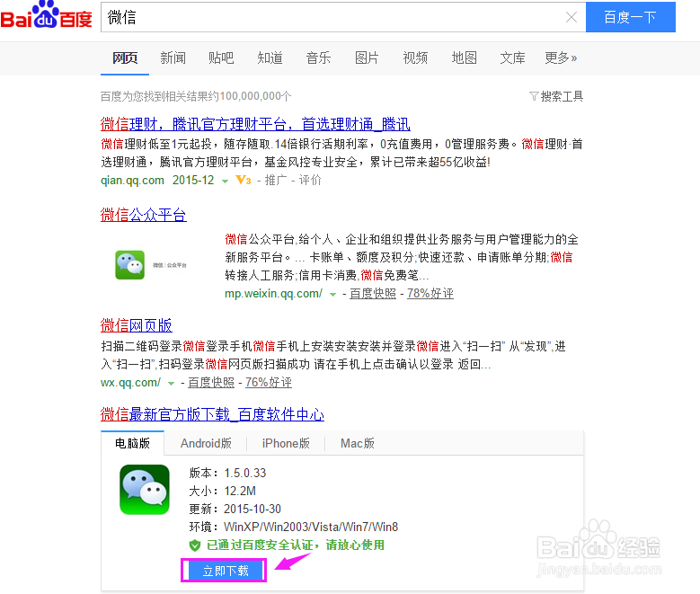
Task: Switch to the 图片 tab
Action: coord(367,58)
